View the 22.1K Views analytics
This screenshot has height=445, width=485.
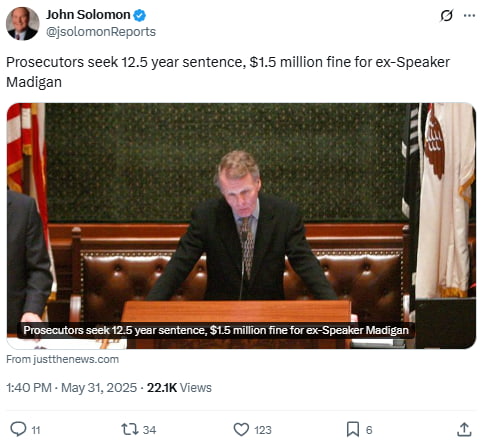click(179, 388)
